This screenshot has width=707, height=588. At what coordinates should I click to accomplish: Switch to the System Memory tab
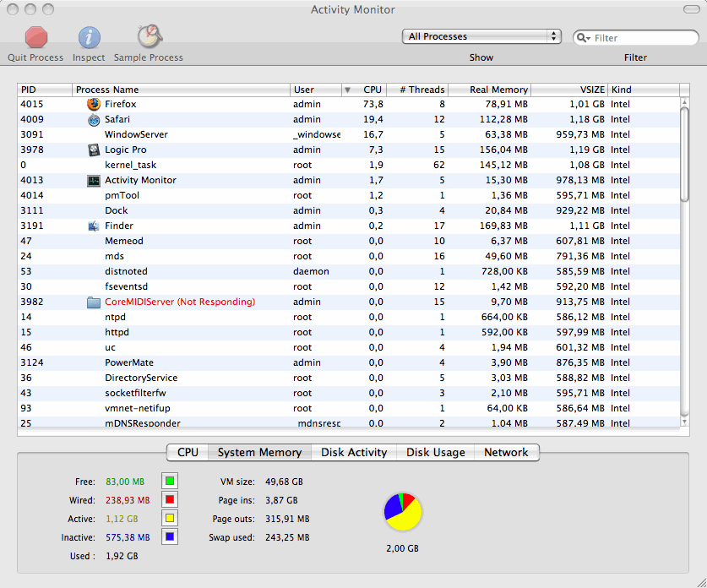259,452
